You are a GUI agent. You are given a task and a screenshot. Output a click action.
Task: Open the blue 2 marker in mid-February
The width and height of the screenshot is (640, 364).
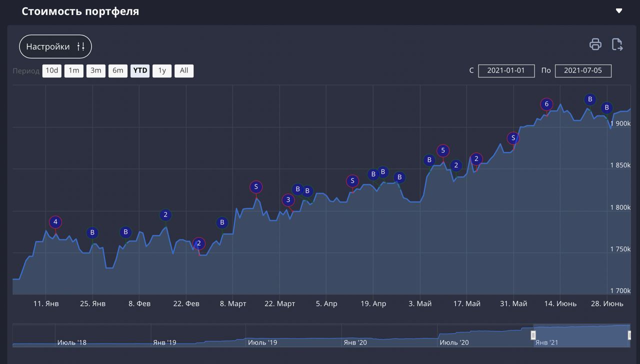pos(165,215)
